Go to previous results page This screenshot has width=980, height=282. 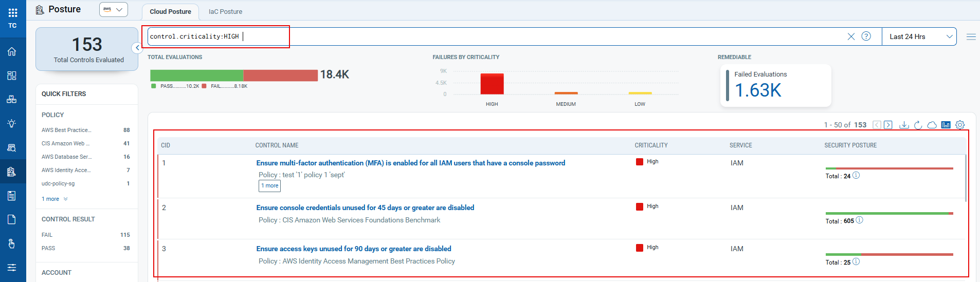tap(877, 125)
